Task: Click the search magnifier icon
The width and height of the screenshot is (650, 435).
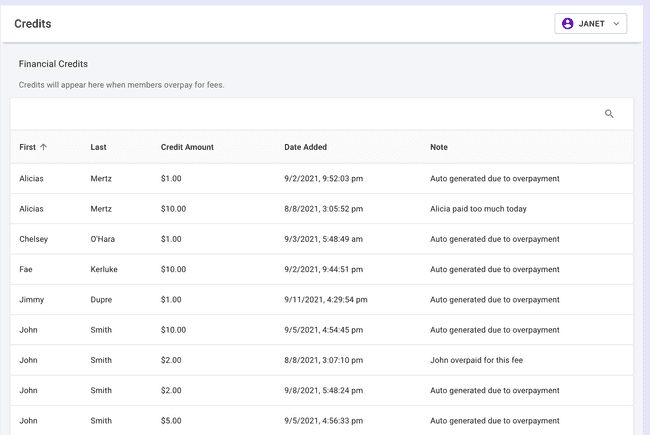Action: (x=609, y=114)
